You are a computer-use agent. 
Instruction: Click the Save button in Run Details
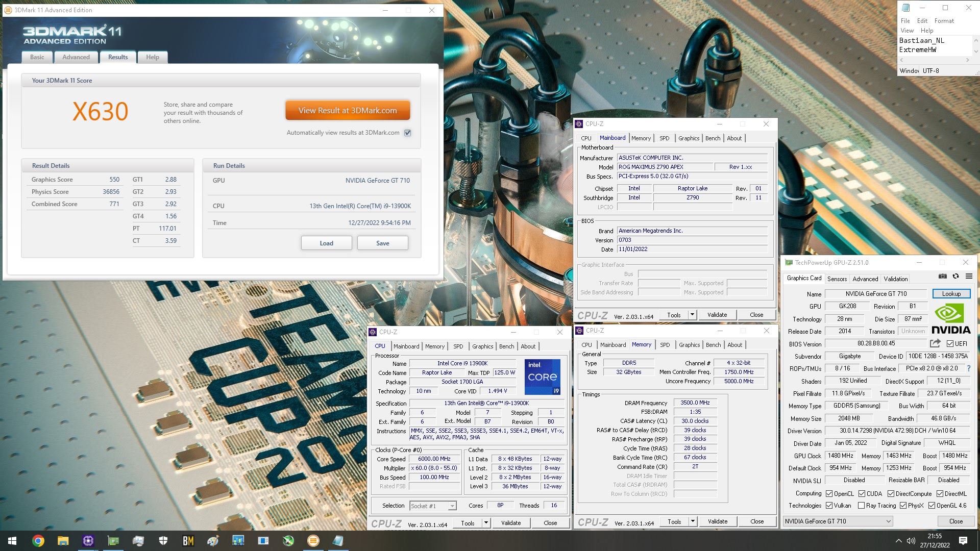[x=383, y=243]
